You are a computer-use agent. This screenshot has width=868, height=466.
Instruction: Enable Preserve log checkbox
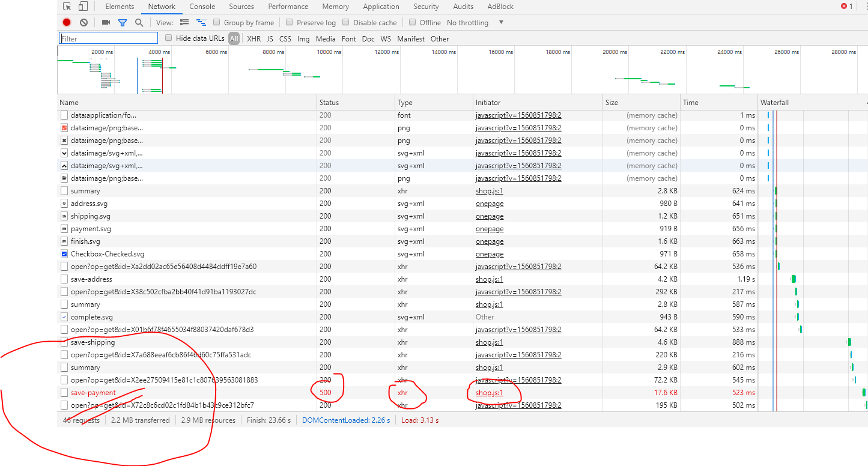[x=290, y=22]
